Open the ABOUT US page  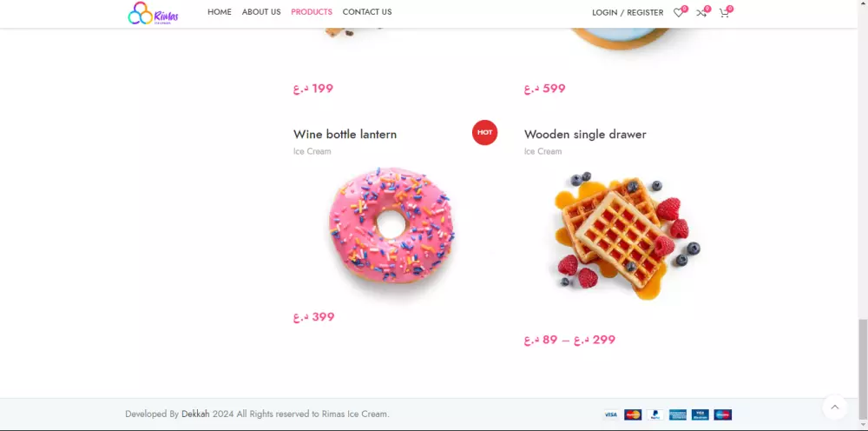261,12
